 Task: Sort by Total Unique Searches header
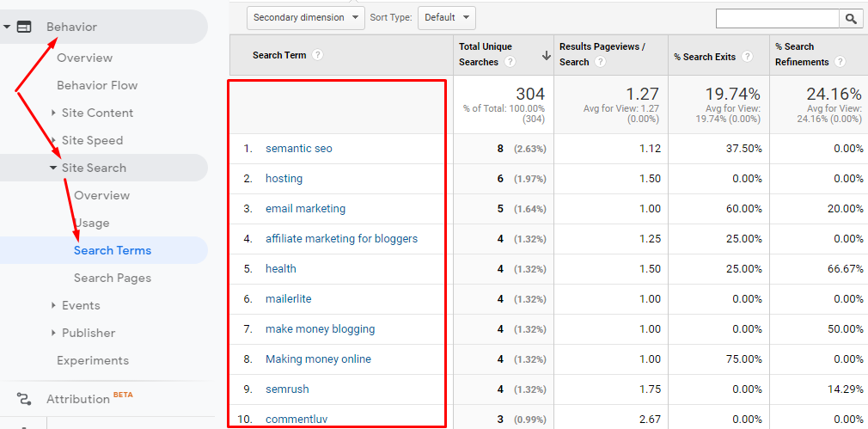tap(486, 54)
